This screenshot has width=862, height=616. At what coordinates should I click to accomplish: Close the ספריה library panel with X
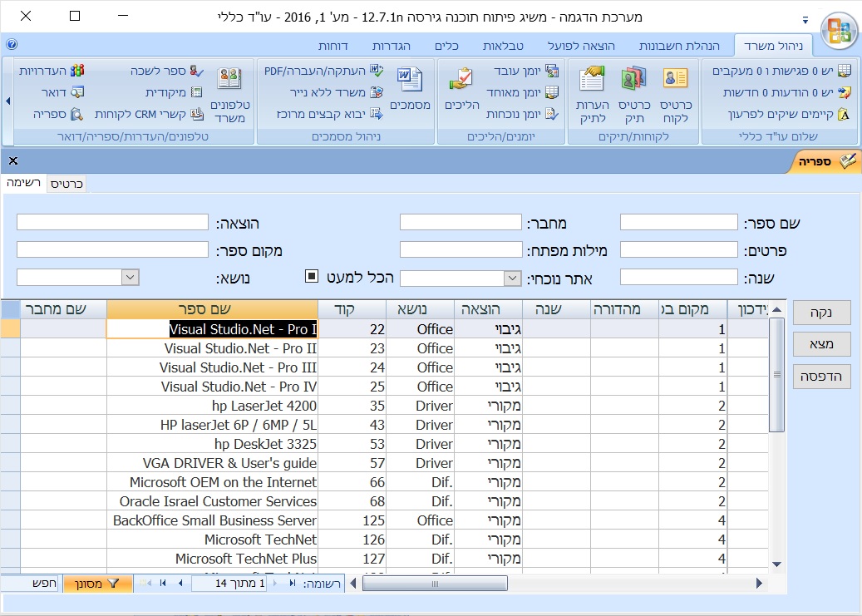(13, 160)
